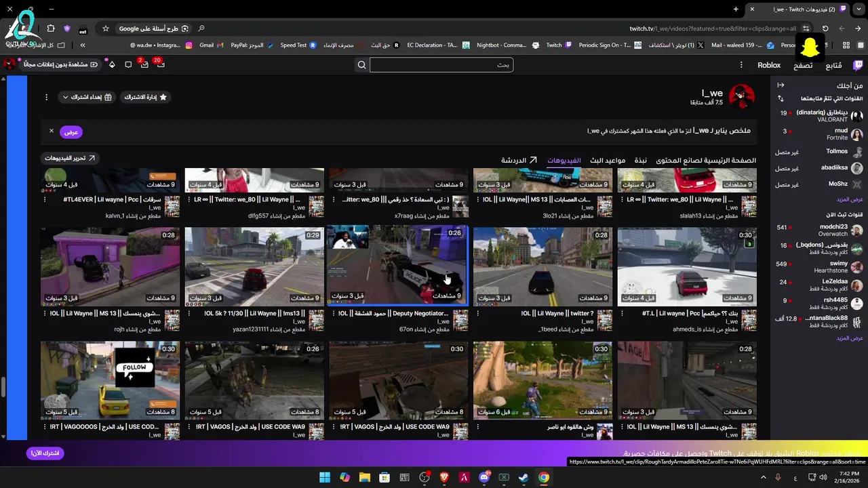Open swimy Hearthstone channel in sidebar
This screenshot has height=488, width=868.
(819, 267)
